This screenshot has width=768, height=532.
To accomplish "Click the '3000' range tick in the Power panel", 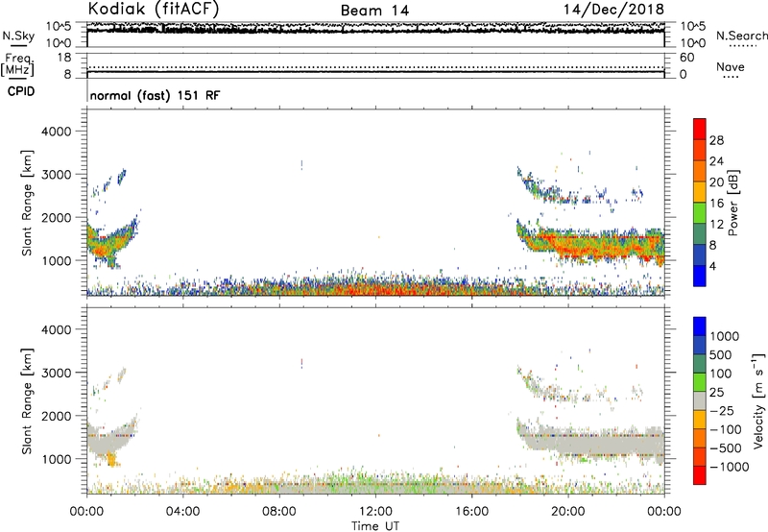I will pos(56,175).
